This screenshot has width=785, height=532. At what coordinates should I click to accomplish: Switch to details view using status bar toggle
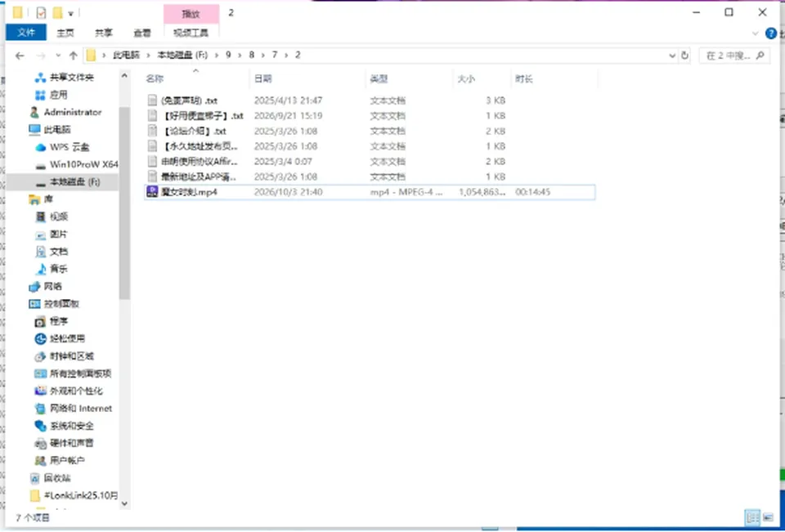click(x=752, y=517)
